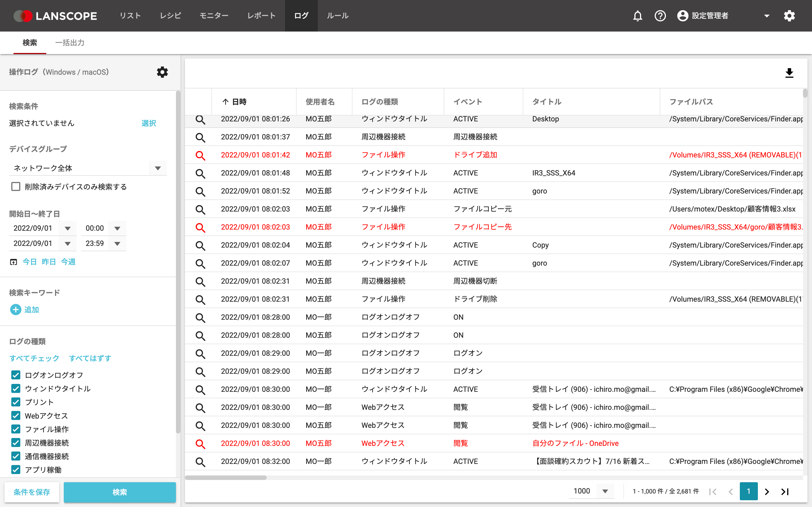Click the horizontal scrollbar under the log table
Screen dimensions: 812x507
point(226,477)
